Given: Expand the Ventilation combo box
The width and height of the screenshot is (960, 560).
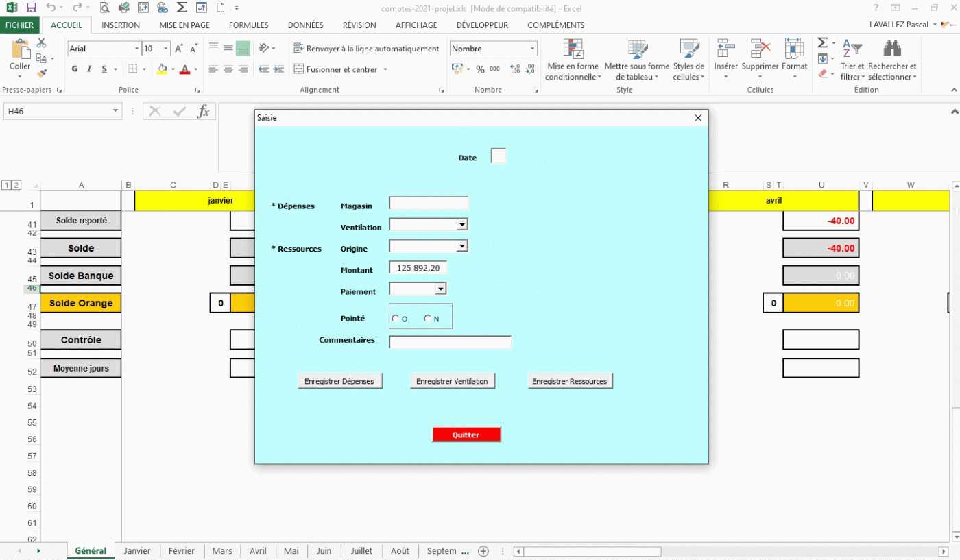Looking at the screenshot, I should [x=462, y=225].
